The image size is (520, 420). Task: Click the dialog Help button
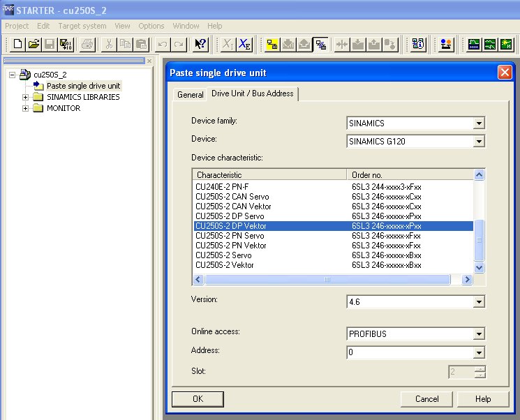(x=483, y=399)
